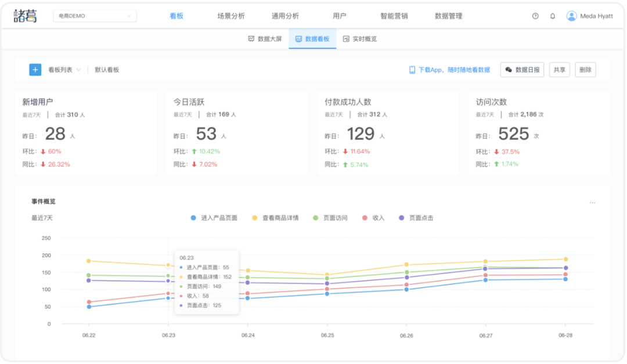627x364 pixels.
Task: Click the green 页面访问 legend color dot
Action: (x=316, y=218)
